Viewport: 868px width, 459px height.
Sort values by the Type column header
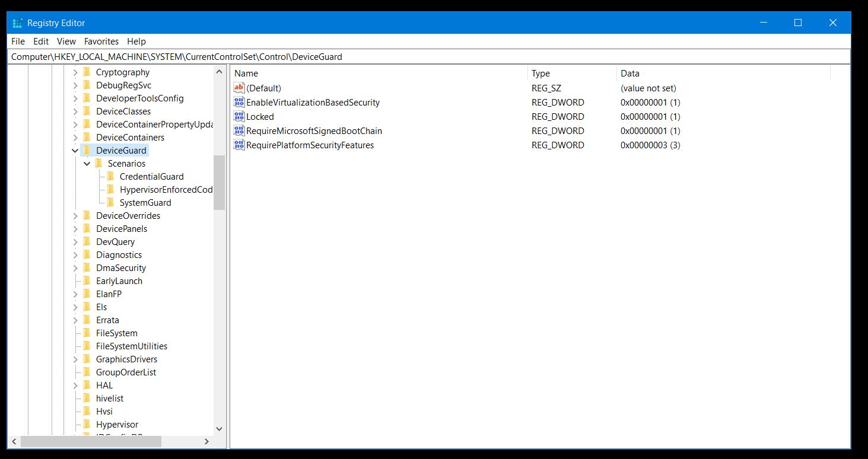point(572,74)
